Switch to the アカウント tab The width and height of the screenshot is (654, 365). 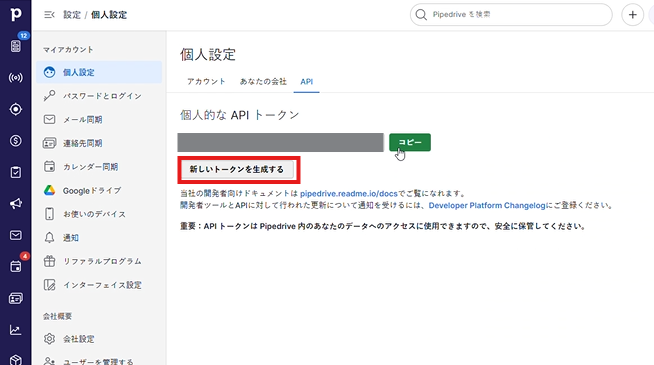coord(206,81)
